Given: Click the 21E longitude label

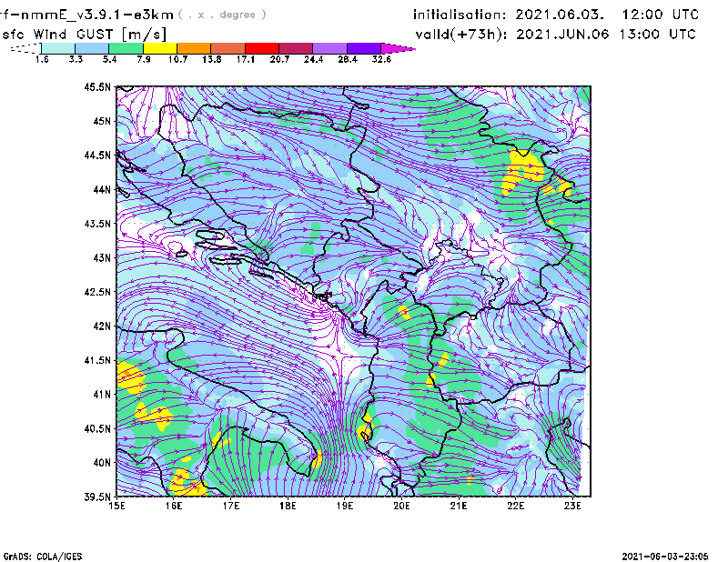Looking at the screenshot, I should [459, 506].
